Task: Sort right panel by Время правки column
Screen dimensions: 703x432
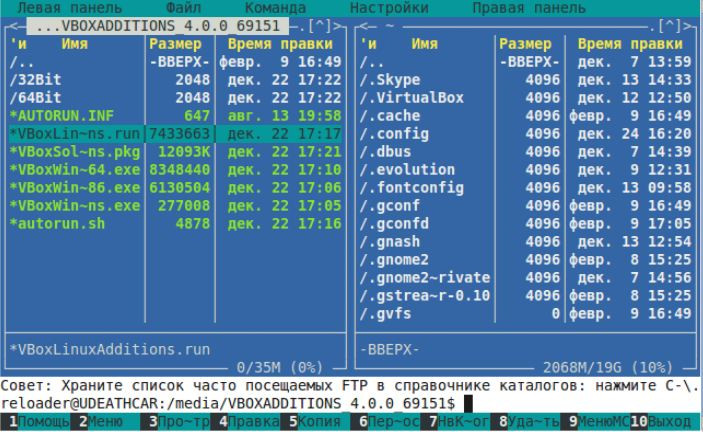Action: click(x=630, y=44)
